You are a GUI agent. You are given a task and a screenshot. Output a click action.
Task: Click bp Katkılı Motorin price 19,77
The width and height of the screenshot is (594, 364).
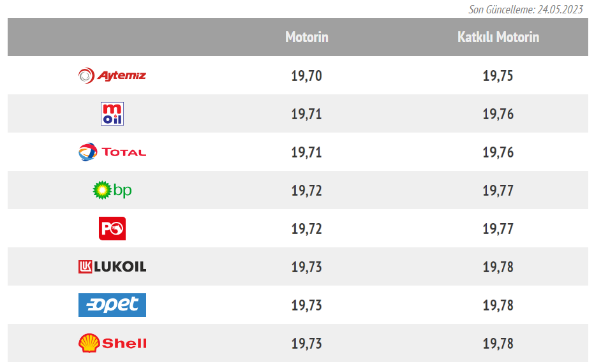point(498,191)
